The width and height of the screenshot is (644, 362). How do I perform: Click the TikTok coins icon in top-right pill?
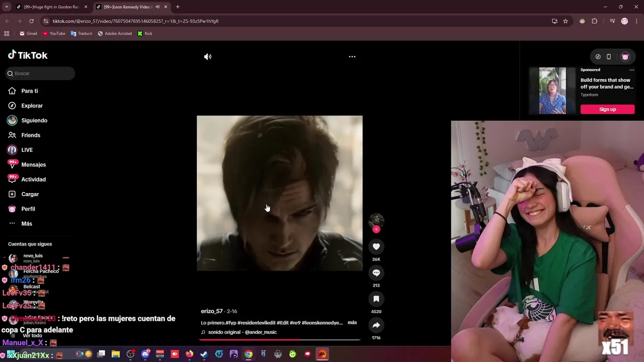(x=598, y=57)
